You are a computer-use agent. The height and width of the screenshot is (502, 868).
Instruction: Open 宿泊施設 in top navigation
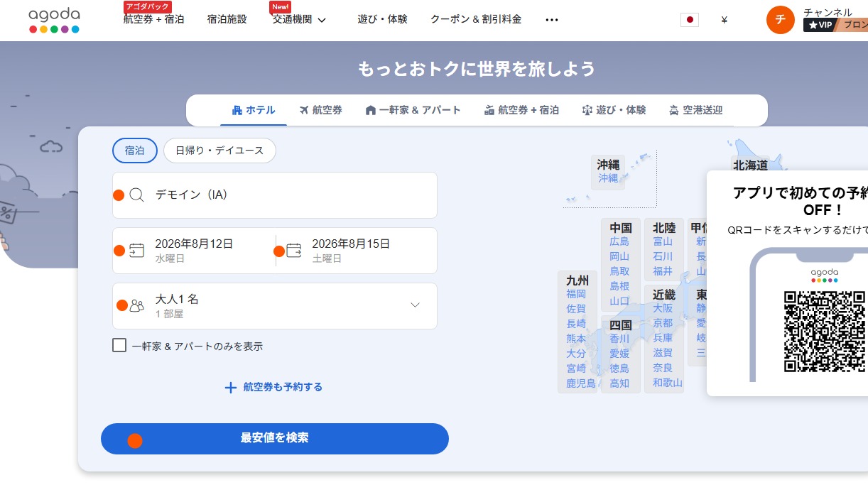click(227, 20)
